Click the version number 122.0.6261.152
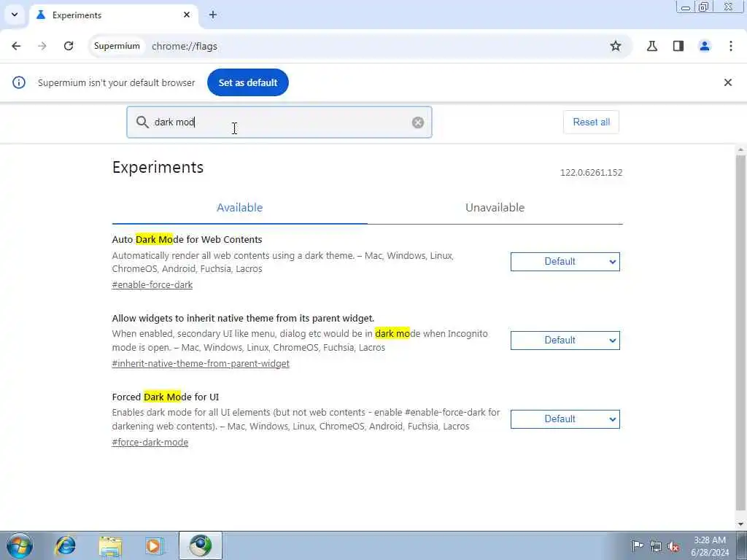This screenshot has height=560, width=747. 591,172
